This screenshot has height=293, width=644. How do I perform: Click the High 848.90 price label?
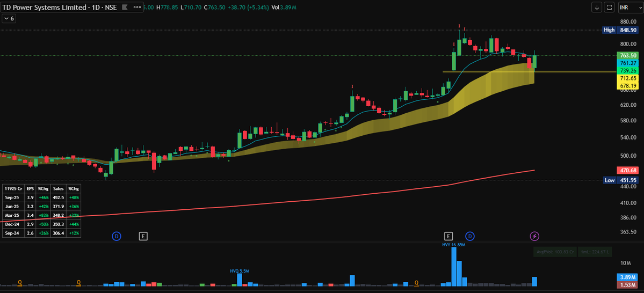coord(620,30)
